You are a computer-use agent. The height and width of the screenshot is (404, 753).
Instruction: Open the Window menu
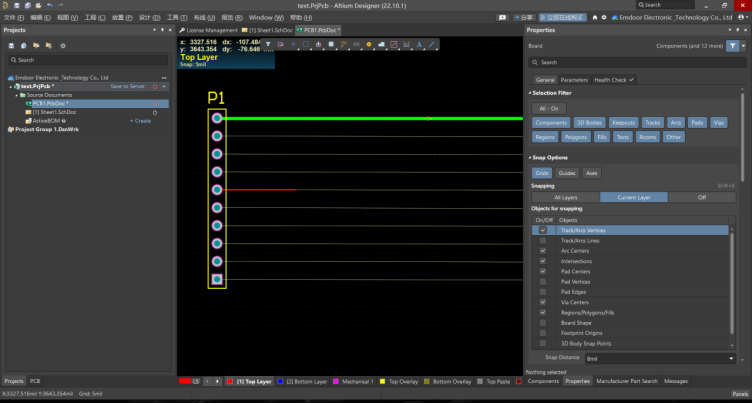[264, 18]
